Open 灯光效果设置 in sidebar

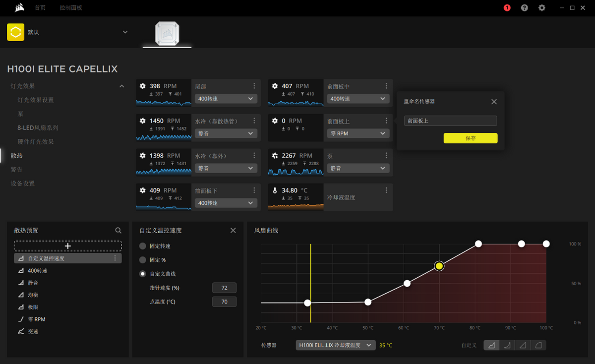36,100
